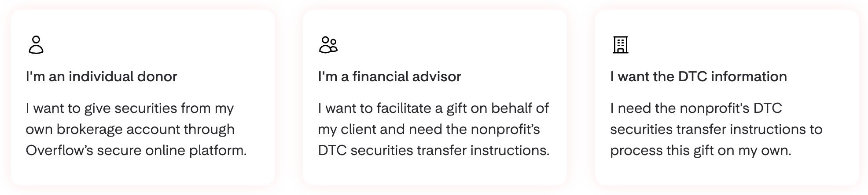Click "securities transfer instructions to" on DTC card
The image size is (868, 195).
716,130
